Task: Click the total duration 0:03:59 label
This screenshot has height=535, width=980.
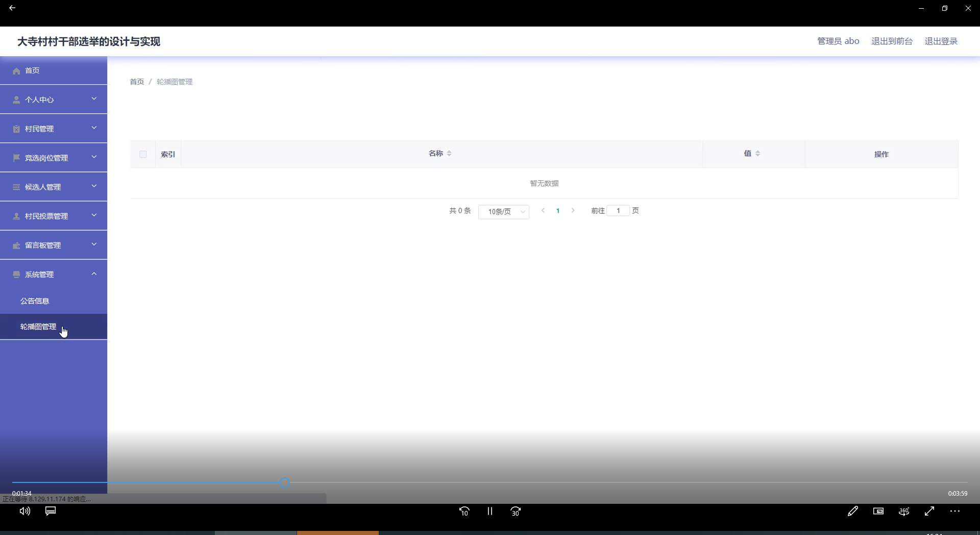Action: coord(958,493)
